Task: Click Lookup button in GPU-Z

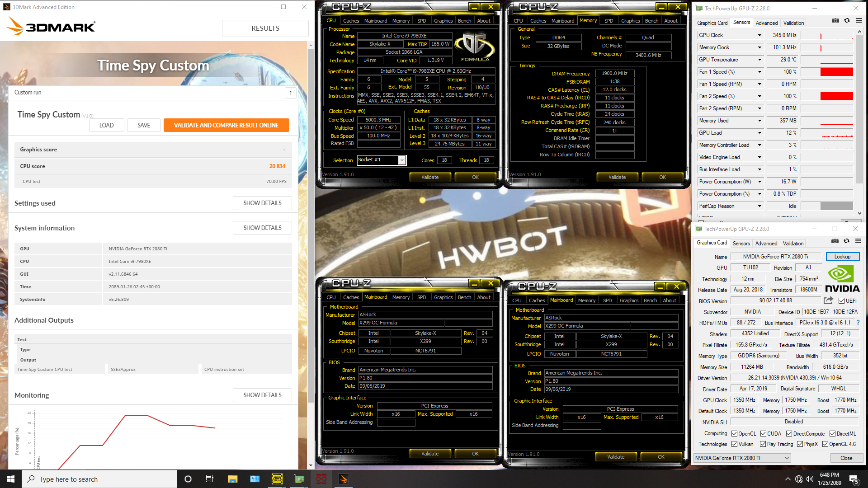Action: (842, 257)
